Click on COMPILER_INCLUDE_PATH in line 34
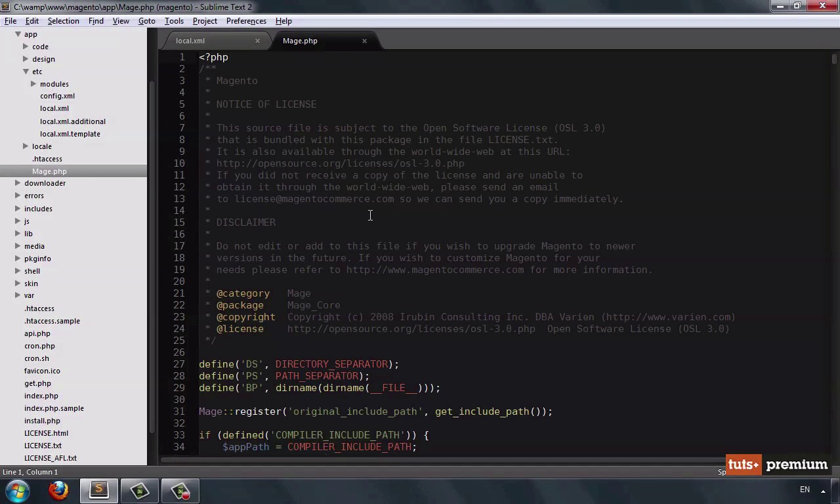 coord(349,447)
